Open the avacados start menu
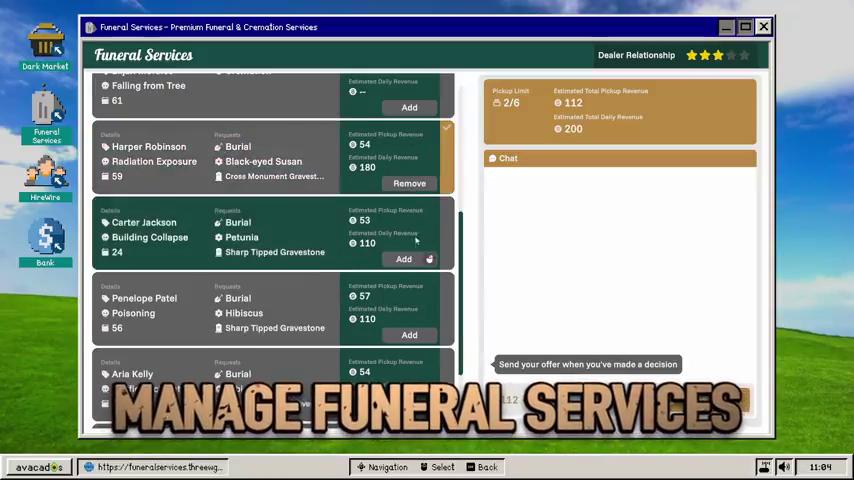Screen dimensions: 854x480 click(38, 467)
